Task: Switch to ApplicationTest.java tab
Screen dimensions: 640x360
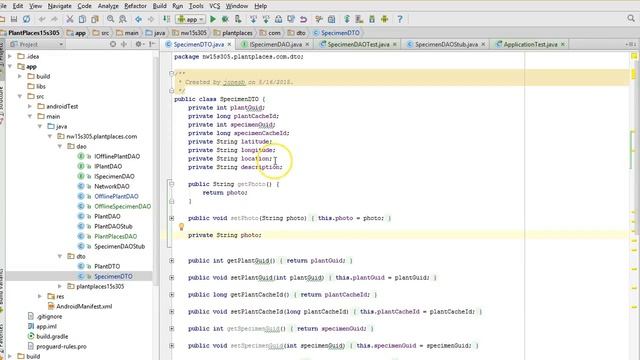Action: [530, 44]
